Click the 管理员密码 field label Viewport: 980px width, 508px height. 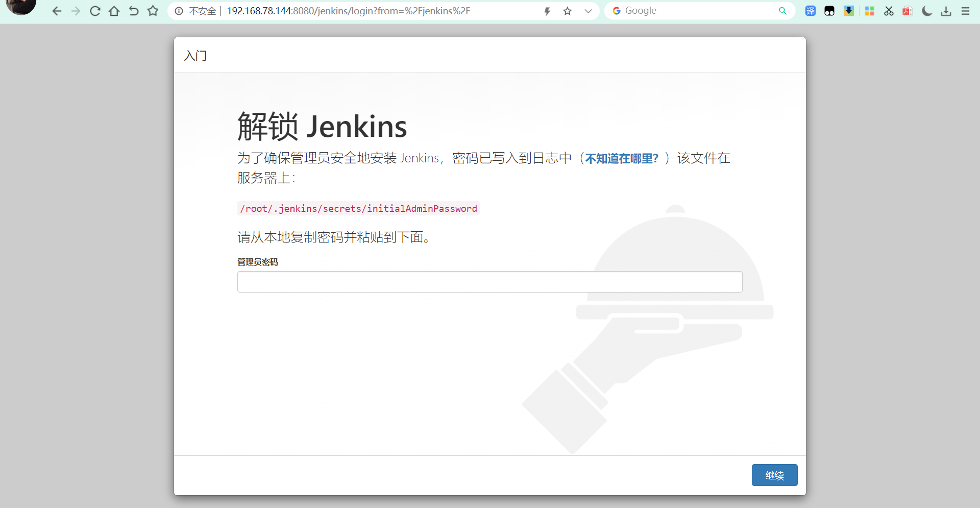click(x=258, y=262)
